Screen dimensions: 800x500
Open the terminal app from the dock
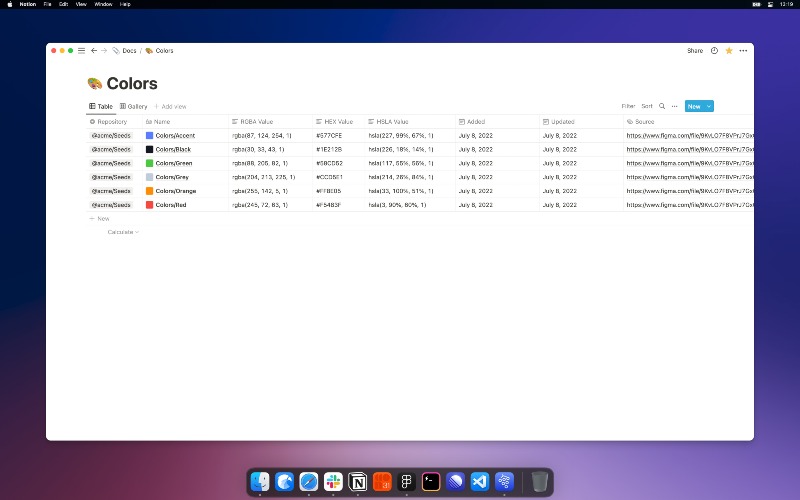[x=431, y=481]
